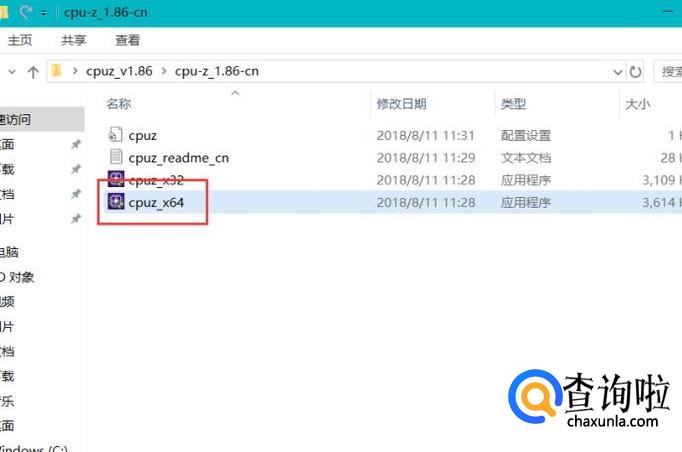
Task: Focus the search box field
Action: click(668, 71)
